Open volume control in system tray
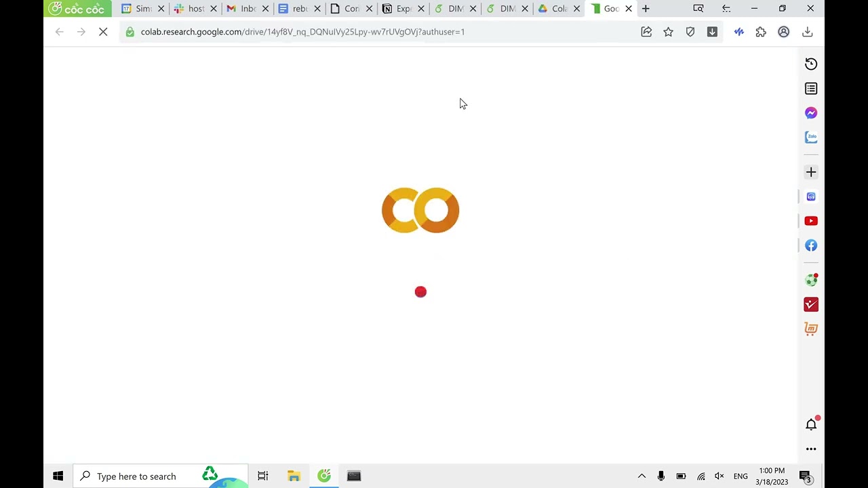This screenshot has height=488, width=868. tap(719, 476)
